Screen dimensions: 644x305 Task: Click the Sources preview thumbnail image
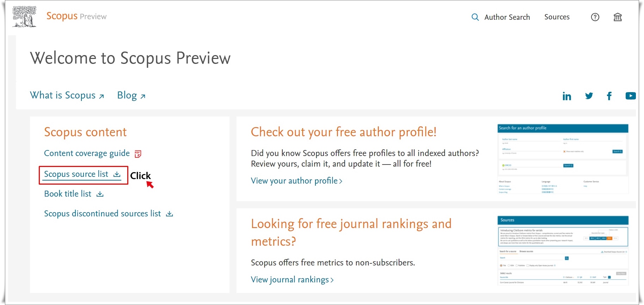563,250
